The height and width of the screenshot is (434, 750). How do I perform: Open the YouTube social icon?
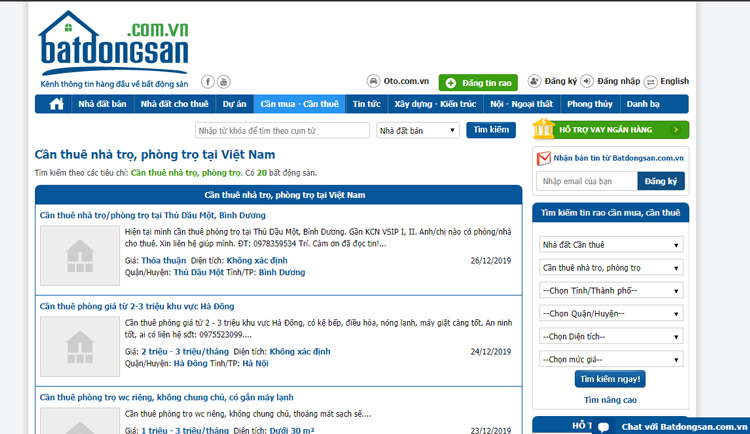tap(223, 82)
